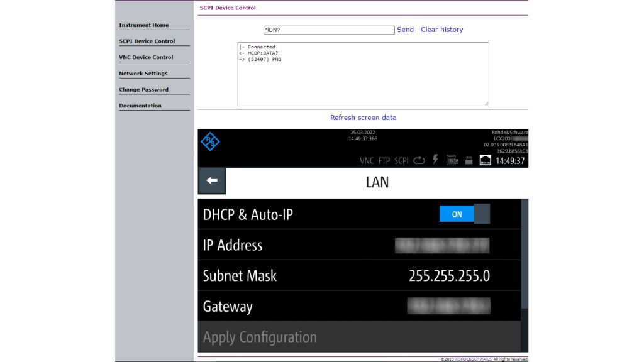
Task: Click the Clear history link
Action: pos(441,30)
